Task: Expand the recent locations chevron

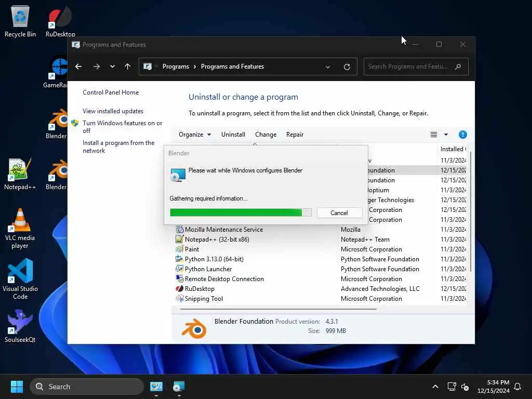Action: pyautogui.click(x=112, y=66)
